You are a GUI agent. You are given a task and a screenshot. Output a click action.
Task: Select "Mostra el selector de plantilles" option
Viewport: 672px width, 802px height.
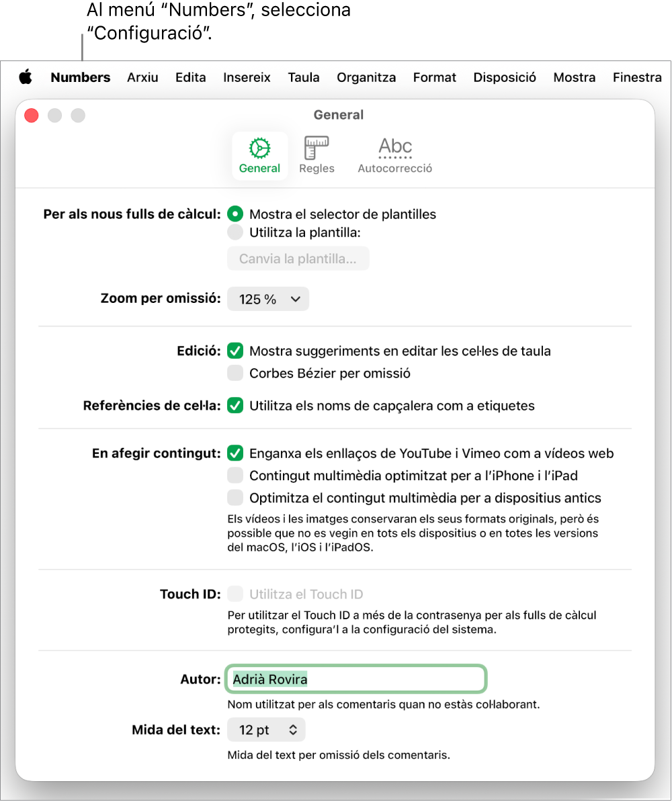[x=235, y=214]
